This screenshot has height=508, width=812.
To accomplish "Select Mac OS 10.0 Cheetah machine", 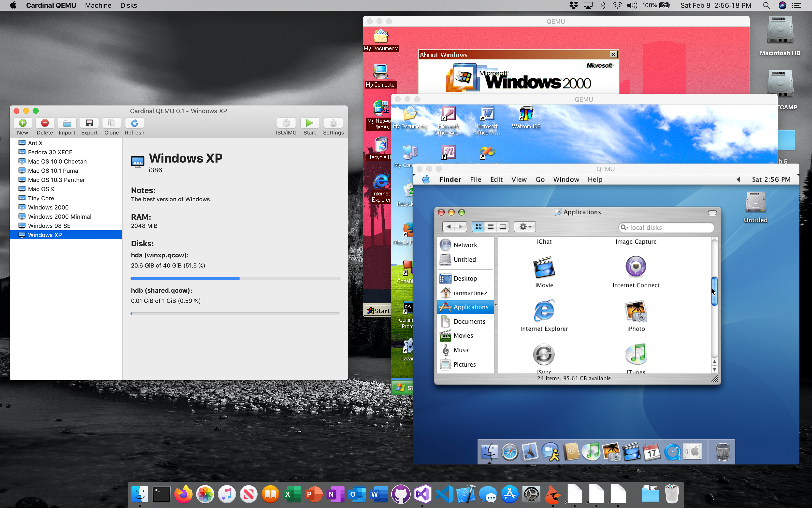I will pos(66,161).
